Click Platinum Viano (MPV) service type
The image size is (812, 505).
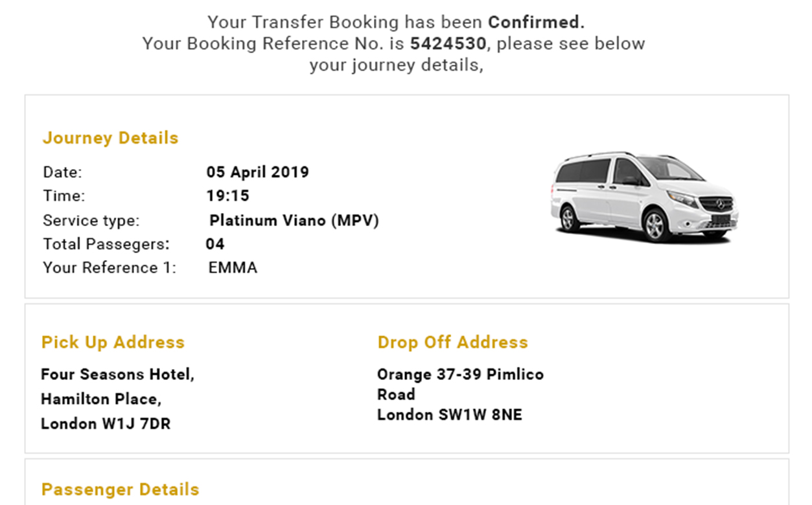pos(294,221)
